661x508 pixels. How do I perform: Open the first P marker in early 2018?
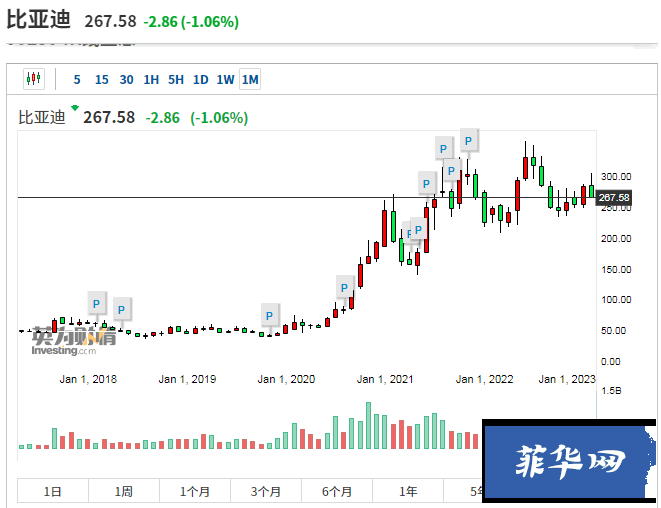[x=97, y=304]
